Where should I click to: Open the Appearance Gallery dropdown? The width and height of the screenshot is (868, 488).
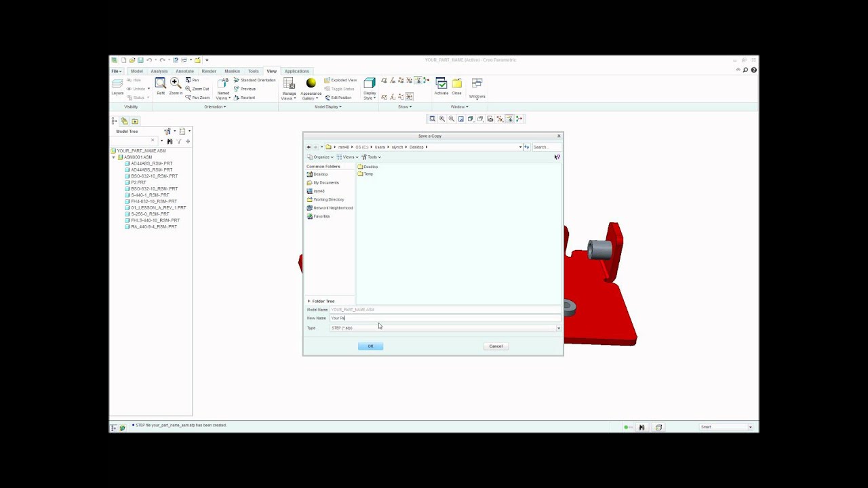click(311, 89)
